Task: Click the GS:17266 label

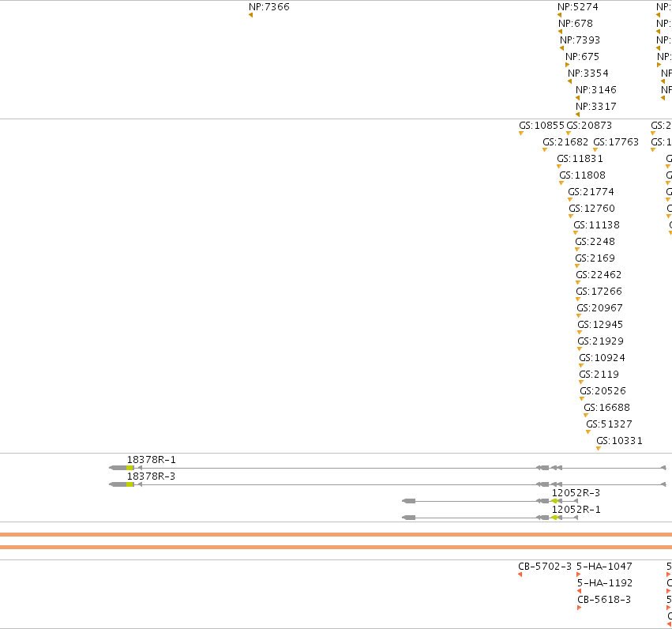Action: pos(599,292)
